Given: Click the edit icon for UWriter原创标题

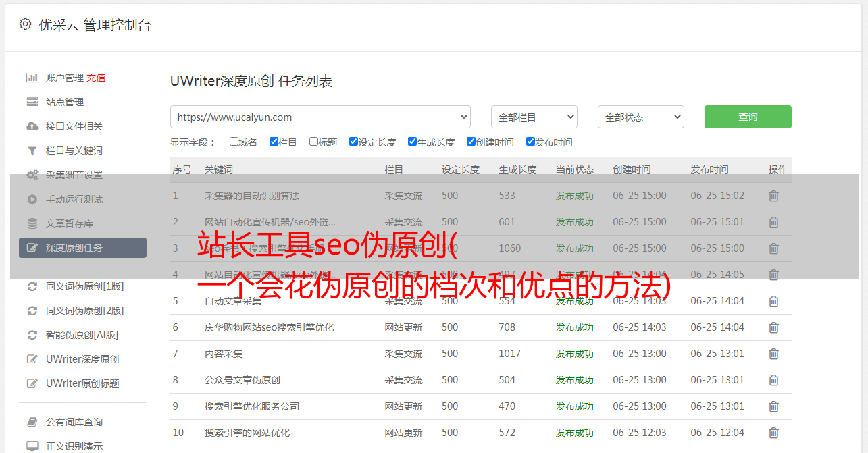Looking at the screenshot, I should (x=32, y=383).
